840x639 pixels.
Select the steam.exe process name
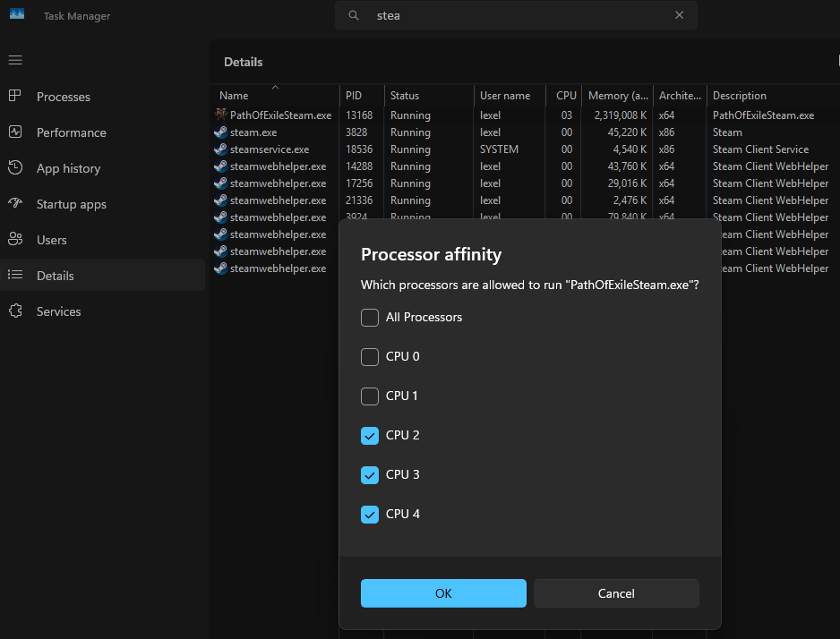253,132
